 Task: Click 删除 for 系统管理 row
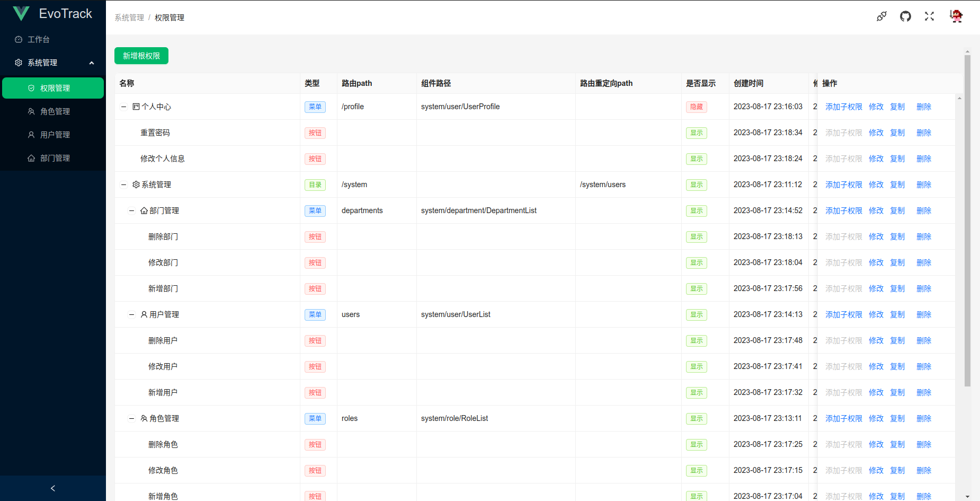coord(923,184)
